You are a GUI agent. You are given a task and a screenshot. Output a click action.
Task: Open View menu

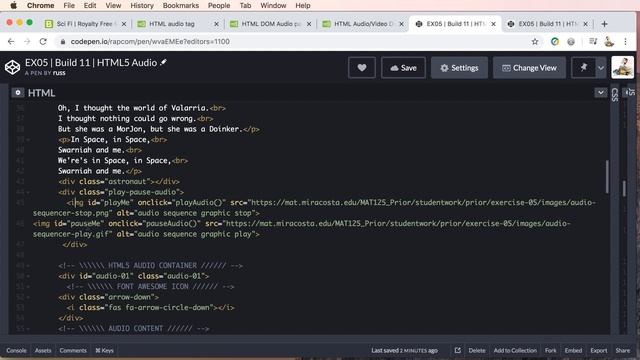pyautogui.click(x=113, y=5)
